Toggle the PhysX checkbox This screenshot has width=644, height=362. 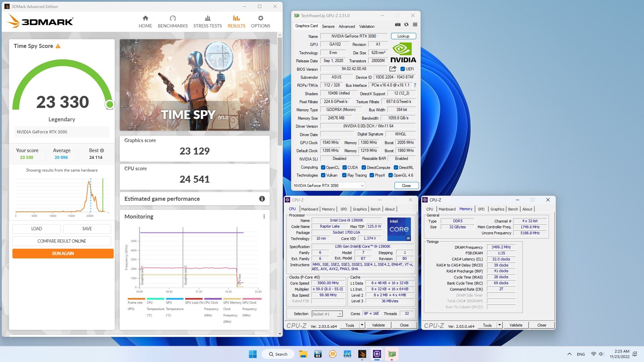[x=372, y=175]
